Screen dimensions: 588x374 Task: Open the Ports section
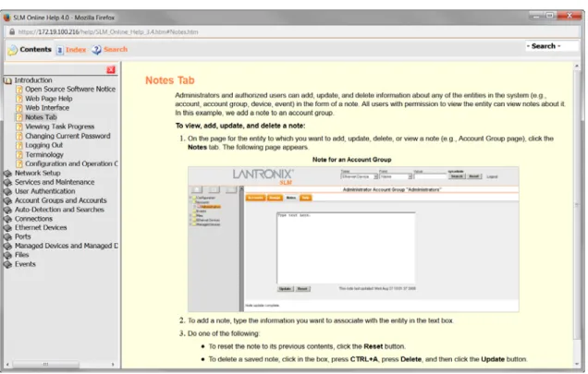(23, 236)
